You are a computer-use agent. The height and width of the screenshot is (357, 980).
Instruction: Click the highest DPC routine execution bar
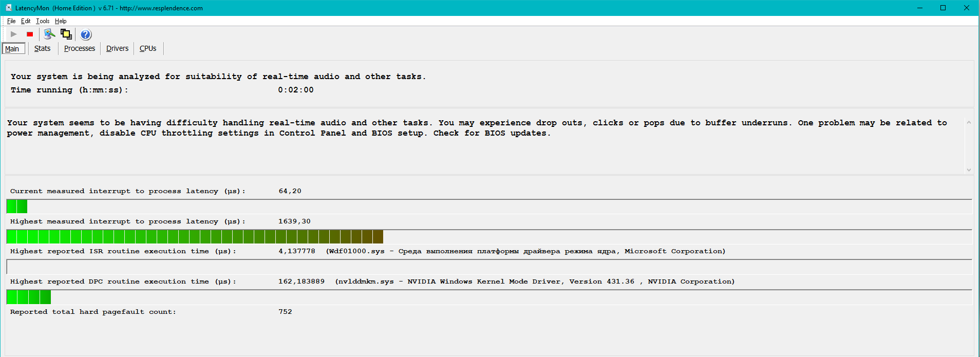click(489, 297)
